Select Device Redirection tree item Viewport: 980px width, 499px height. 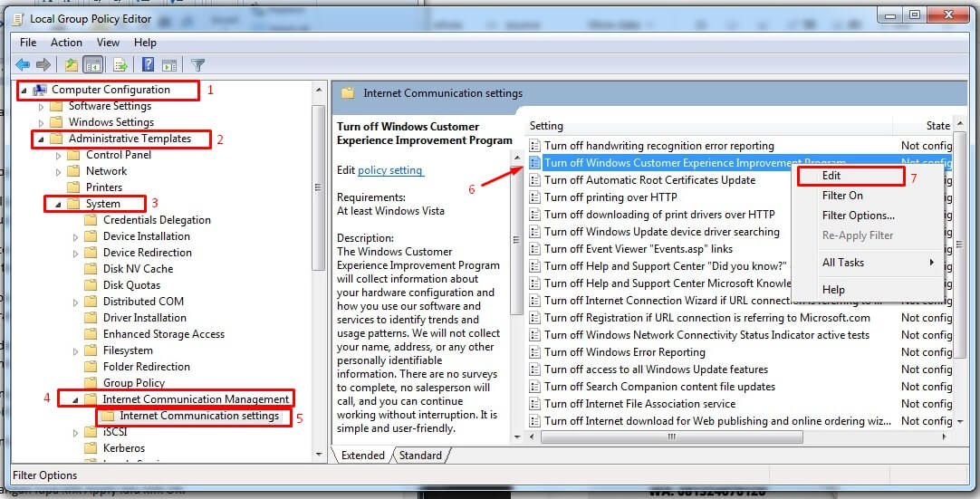point(148,253)
